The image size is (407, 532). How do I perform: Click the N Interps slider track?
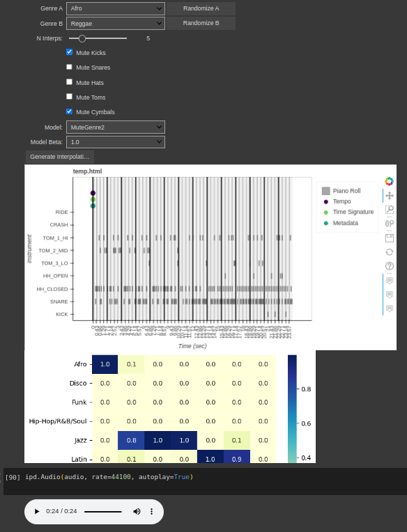pyautogui.click(x=98, y=38)
